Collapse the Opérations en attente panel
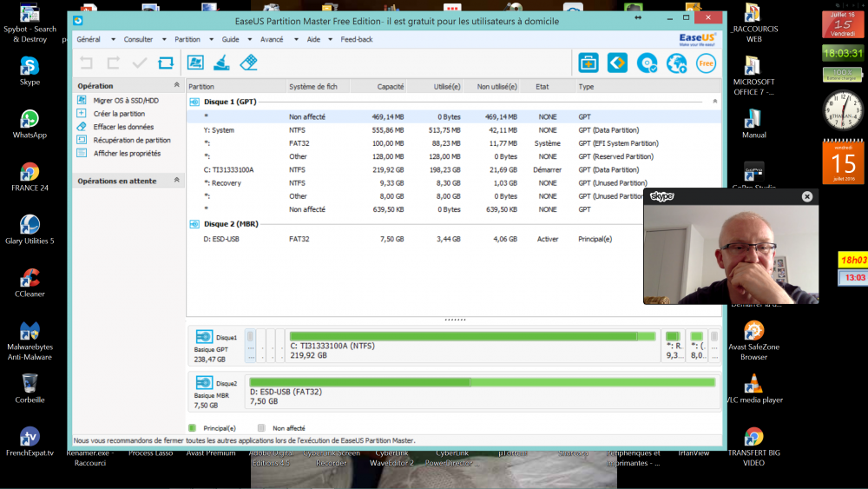Image resolution: width=868 pixels, height=489 pixels. pyautogui.click(x=177, y=181)
